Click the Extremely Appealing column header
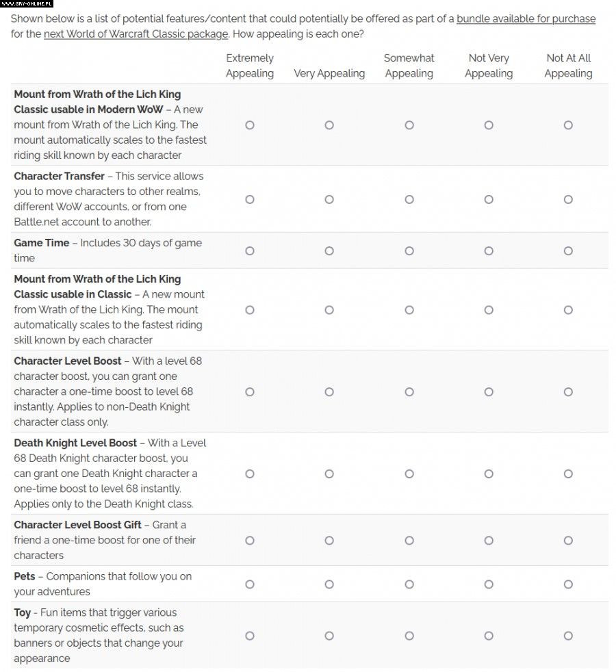Screen dimensions: 616x672 (x=250, y=66)
